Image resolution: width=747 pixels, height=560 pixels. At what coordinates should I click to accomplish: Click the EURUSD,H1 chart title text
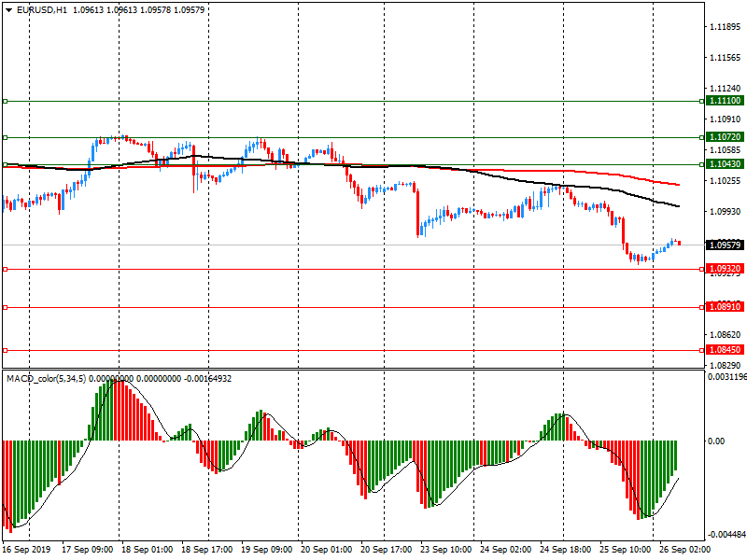(42, 10)
